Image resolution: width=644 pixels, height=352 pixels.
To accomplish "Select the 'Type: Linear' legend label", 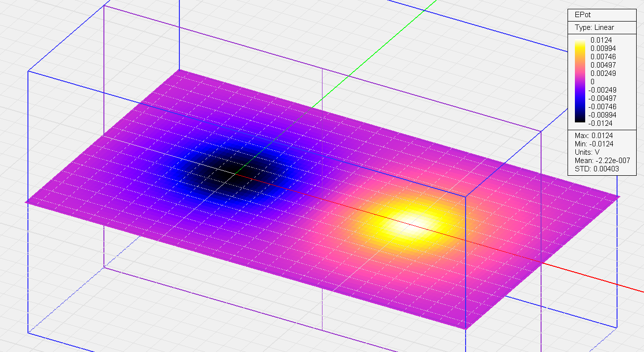I will click(594, 27).
